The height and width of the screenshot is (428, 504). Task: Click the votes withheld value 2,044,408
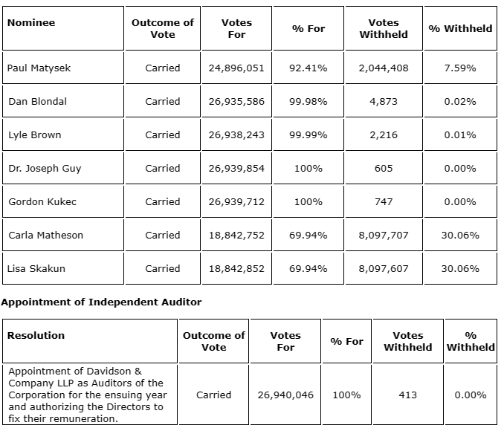tap(383, 68)
